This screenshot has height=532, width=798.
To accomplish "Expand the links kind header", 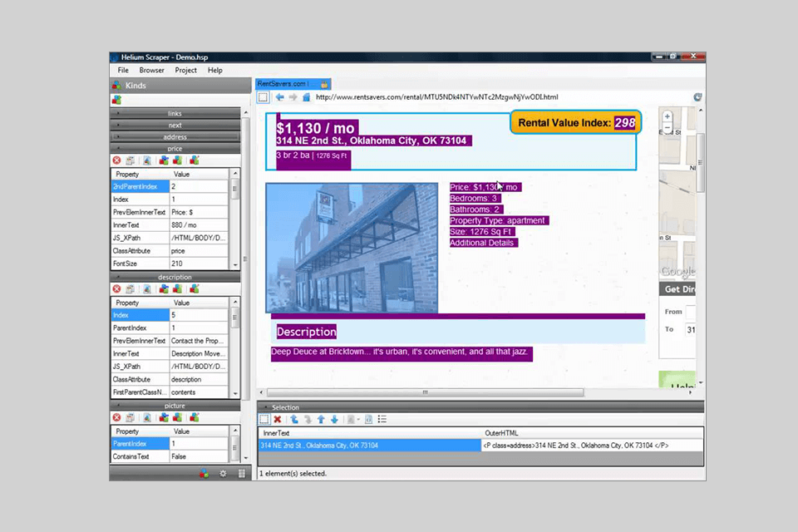I will 175,113.
